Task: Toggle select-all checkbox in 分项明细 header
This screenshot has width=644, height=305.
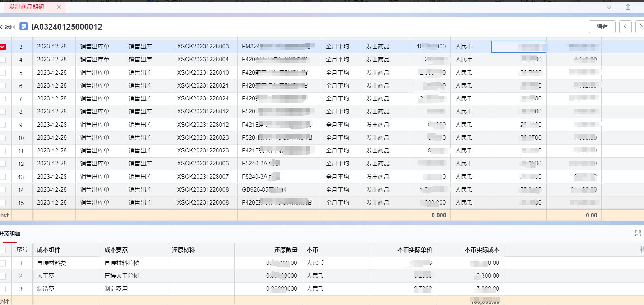Action: pos(3,250)
